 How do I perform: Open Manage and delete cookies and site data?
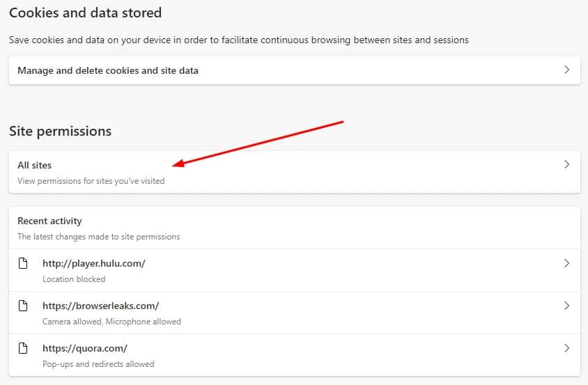pyautogui.click(x=295, y=70)
